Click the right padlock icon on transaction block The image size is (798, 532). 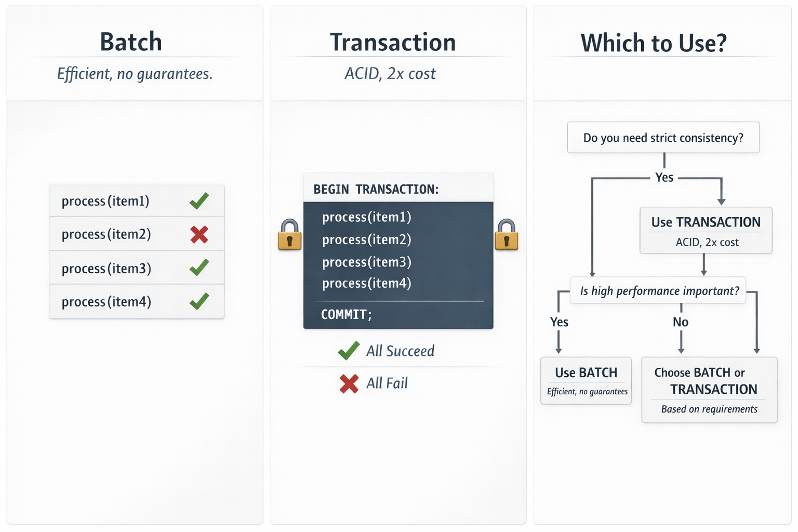click(x=506, y=235)
